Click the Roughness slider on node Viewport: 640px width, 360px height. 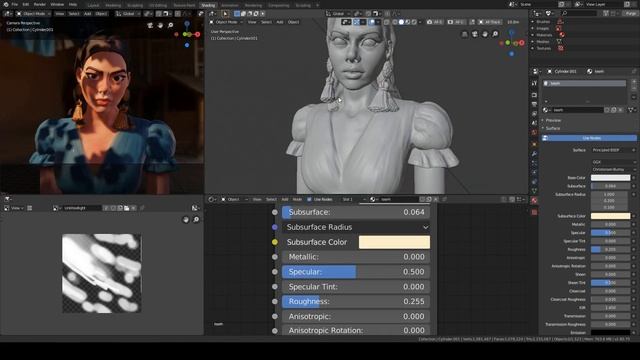pyautogui.click(x=356, y=301)
